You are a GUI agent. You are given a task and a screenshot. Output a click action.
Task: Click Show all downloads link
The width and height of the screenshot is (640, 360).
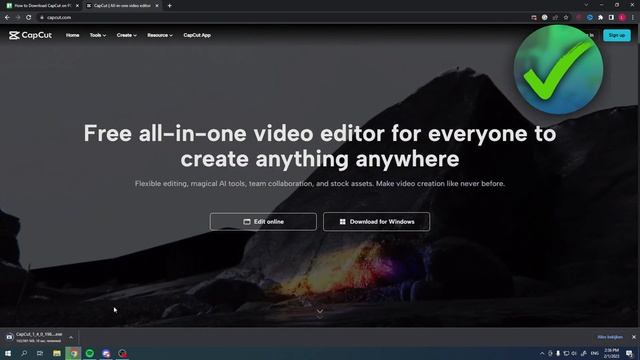610,337
